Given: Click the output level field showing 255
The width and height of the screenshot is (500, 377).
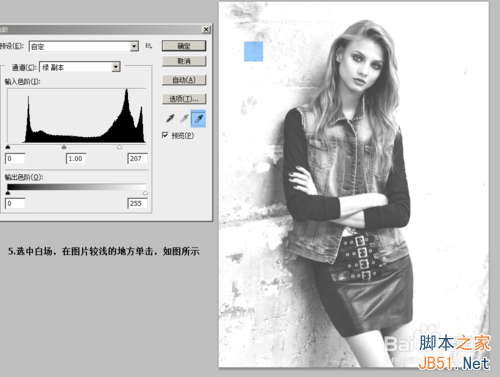Looking at the screenshot, I should [137, 203].
